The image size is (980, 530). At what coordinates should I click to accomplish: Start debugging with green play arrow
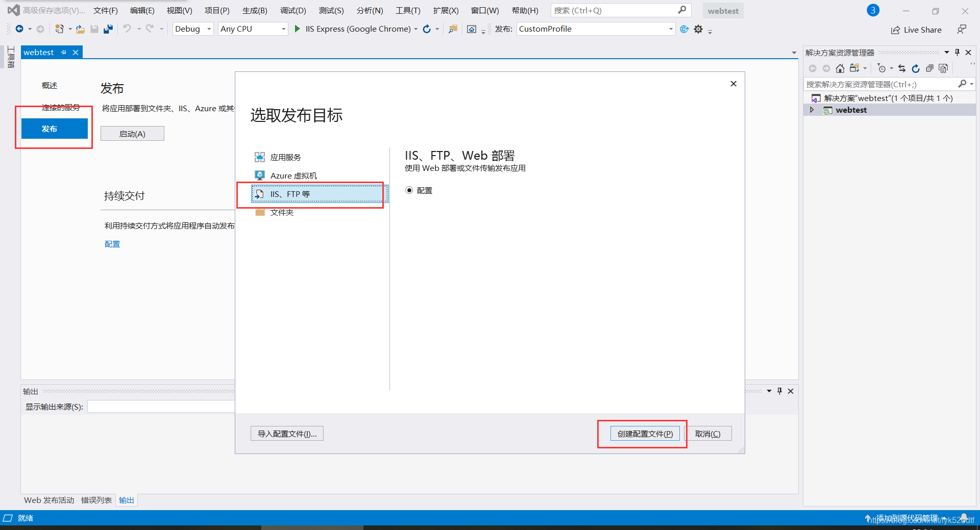(298, 29)
